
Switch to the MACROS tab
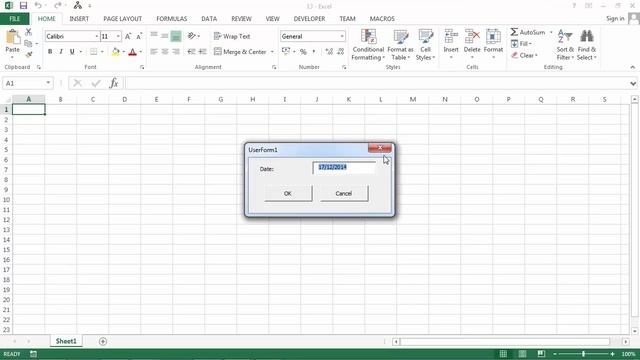382,19
